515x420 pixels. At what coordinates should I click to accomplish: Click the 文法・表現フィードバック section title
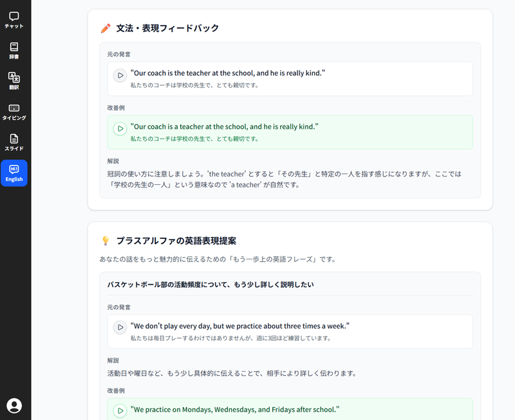click(166, 28)
